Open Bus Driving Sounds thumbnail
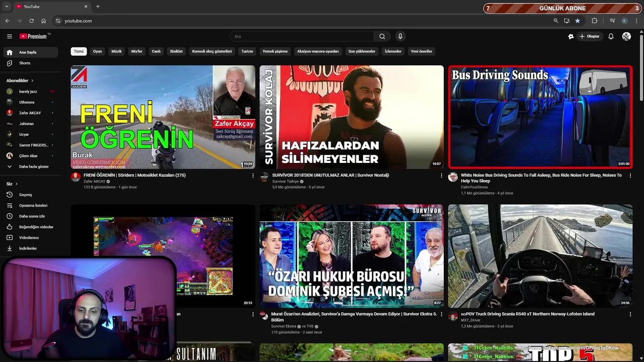644x362 pixels. click(x=540, y=117)
